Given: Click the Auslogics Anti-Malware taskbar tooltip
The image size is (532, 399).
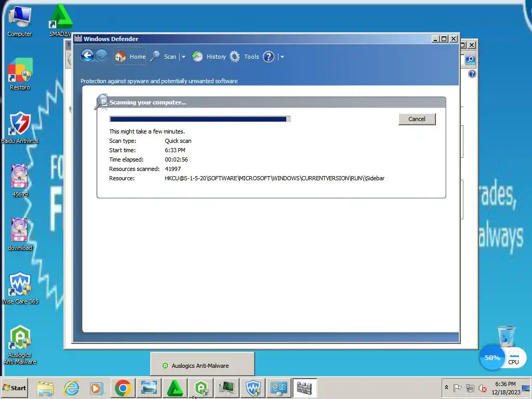Looking at the screenshot, I should [202, 364].
